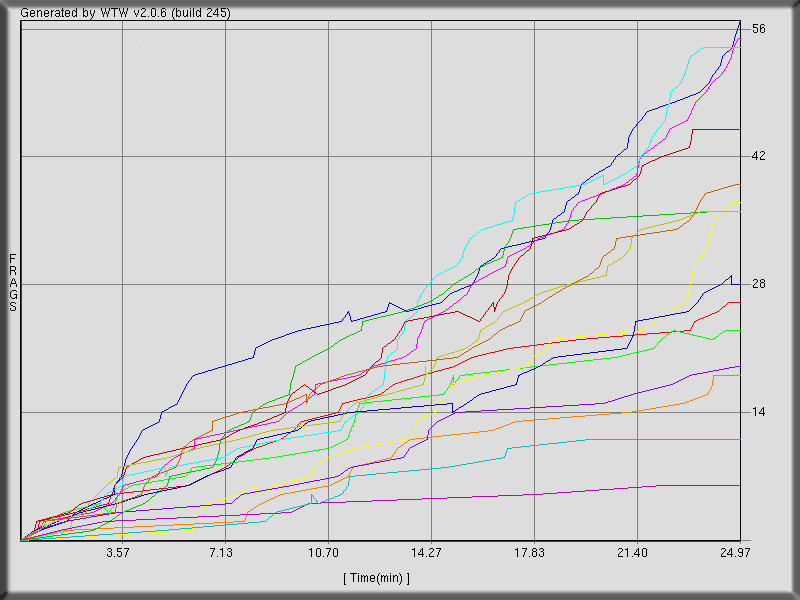Click the "[ Time(min) ]" axis label

(x=376, y=578)
